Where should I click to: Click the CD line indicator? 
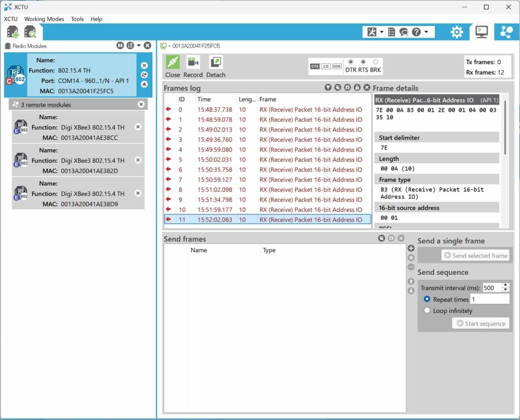point(326,67)
